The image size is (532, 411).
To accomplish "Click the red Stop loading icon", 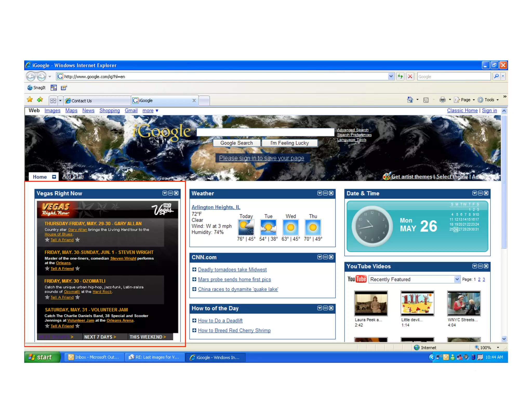I will 410,76.
